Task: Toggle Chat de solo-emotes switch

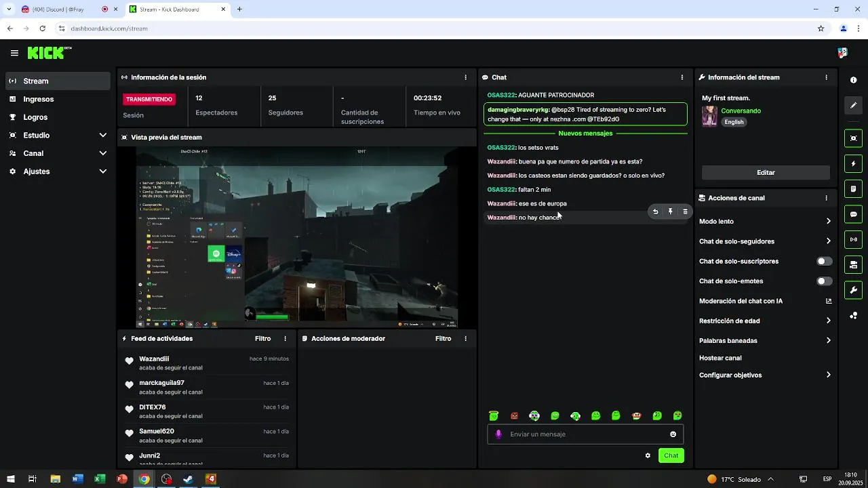Action: pos(824,281)
